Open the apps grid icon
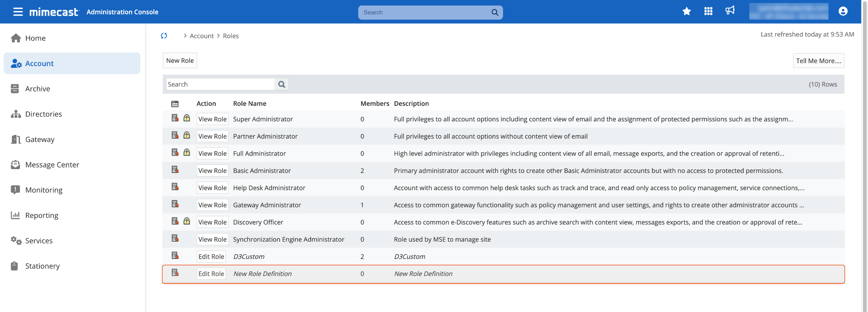The height and width of the screenshot is (312, 868). (708, 11)
